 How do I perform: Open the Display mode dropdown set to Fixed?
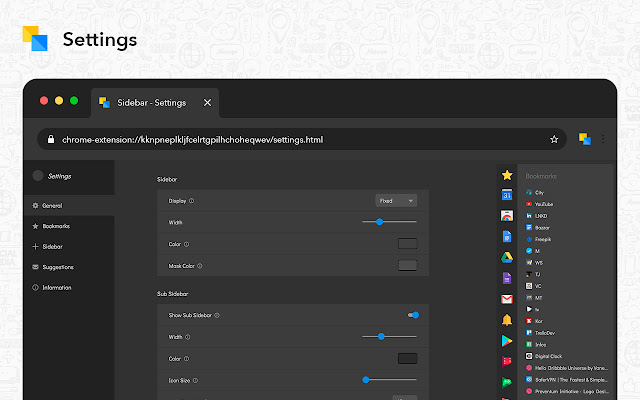pos(396,200)
